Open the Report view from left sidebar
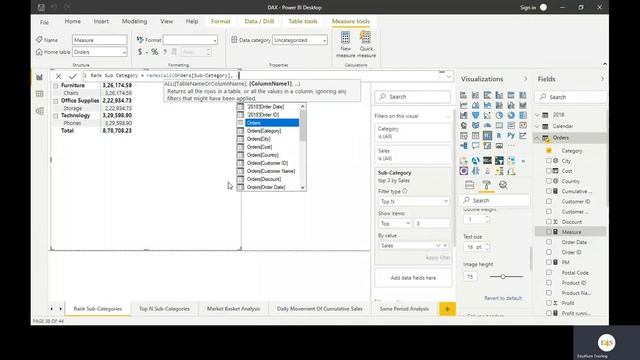This screenshot has width=640, height=360. pyautogui.click(x=40, y=77)
